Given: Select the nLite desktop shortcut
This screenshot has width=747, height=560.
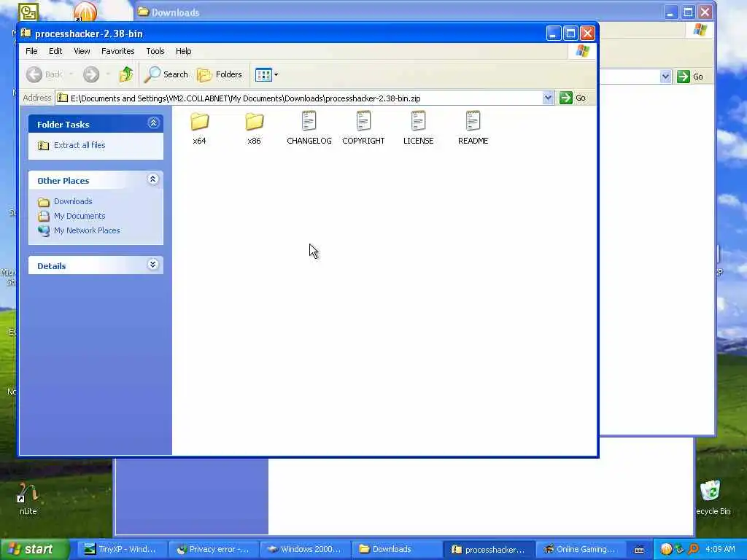Looking at the screenshot, I should pos(28,499).
